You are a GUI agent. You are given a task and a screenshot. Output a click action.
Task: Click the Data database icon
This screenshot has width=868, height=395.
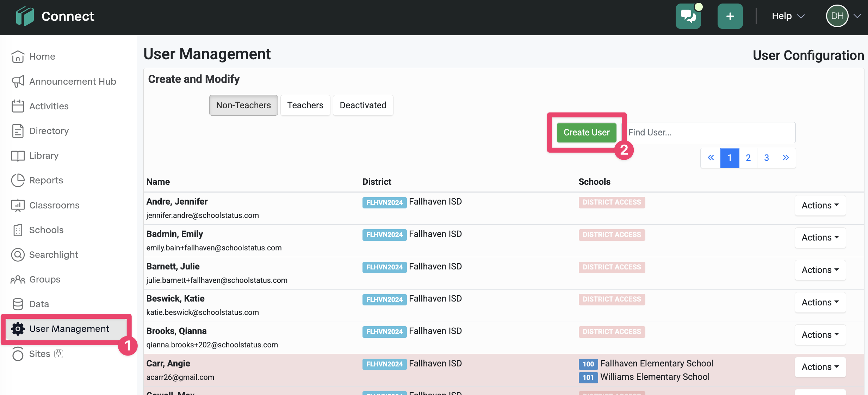[18, 304]
